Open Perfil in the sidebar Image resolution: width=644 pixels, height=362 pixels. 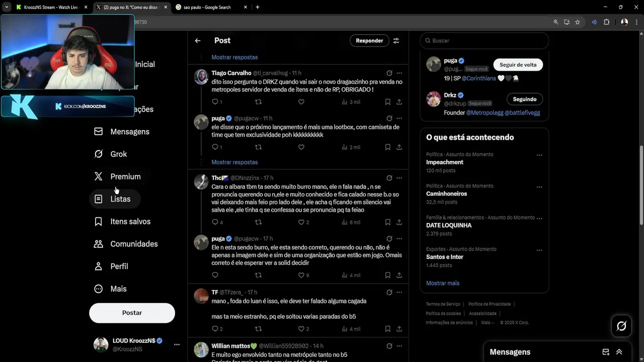112,266
